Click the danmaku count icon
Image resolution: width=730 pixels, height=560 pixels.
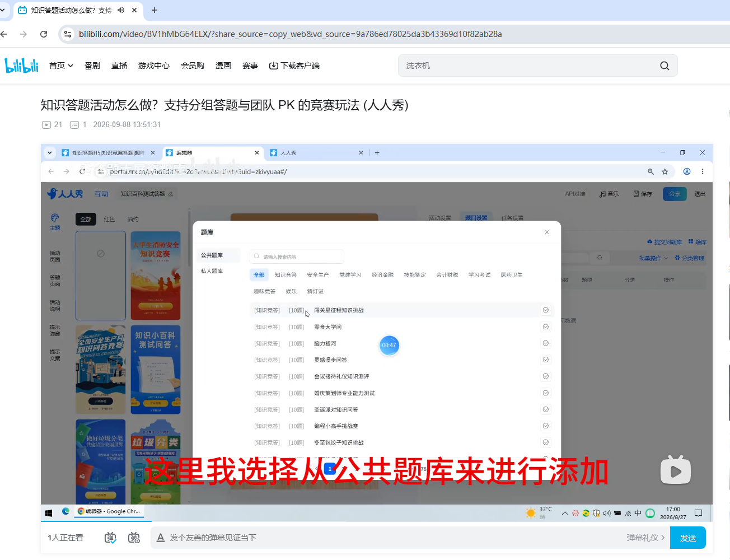[74, 124]
